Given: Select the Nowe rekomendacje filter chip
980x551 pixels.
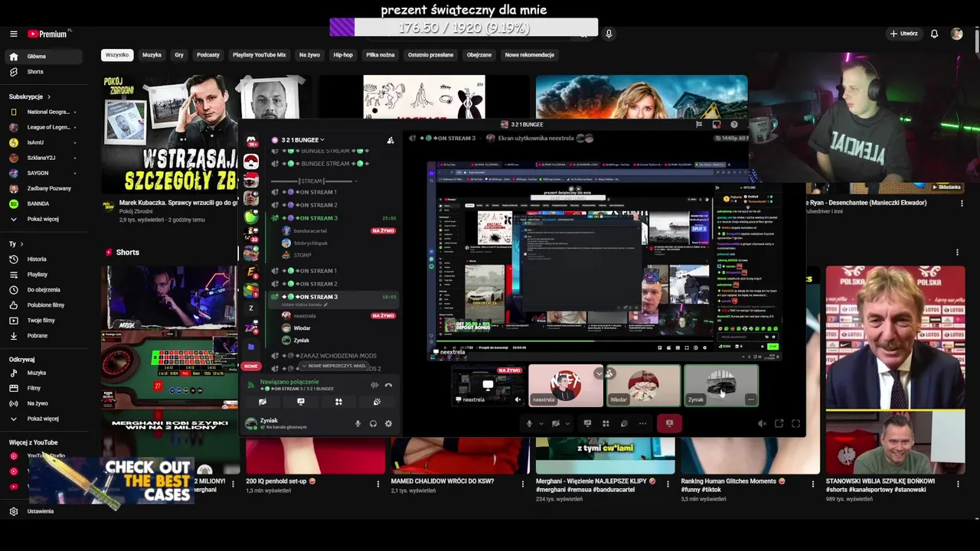Looking at the screenshot, I should point(530,55).
